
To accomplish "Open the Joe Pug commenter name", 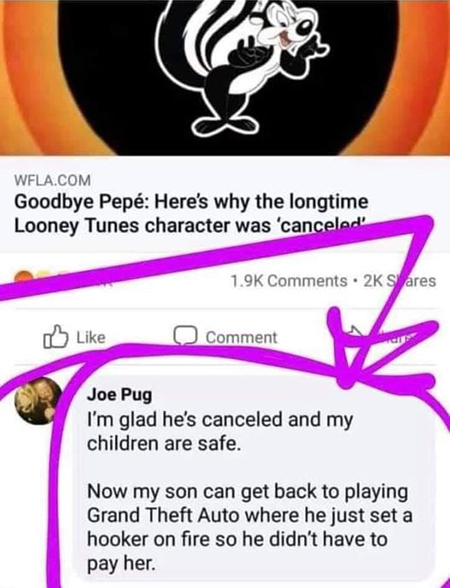I will (120, 394).
